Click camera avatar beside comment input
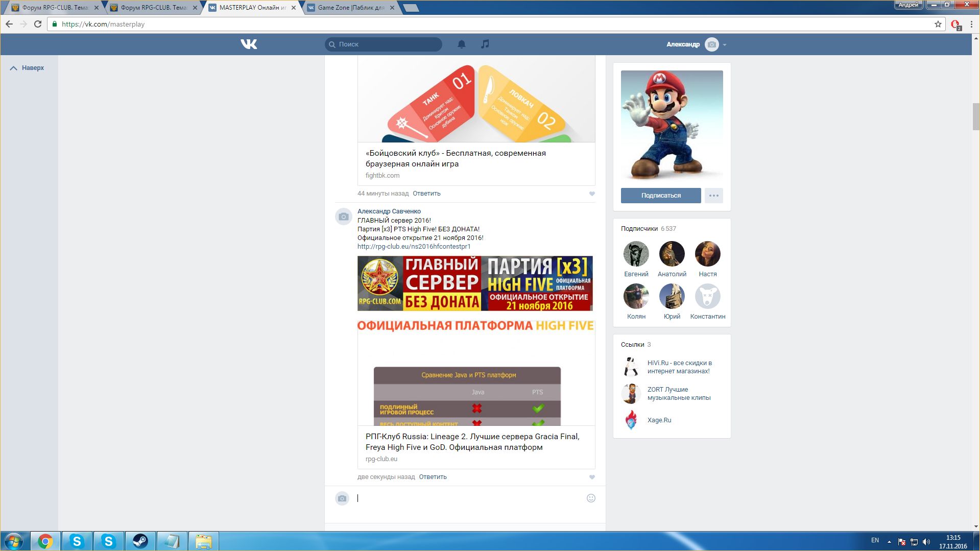 [342, 498]
